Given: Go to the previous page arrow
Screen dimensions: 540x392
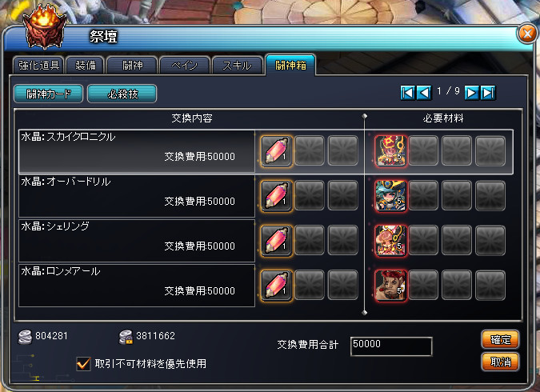Looking at the screenshot, I should 424,93.
